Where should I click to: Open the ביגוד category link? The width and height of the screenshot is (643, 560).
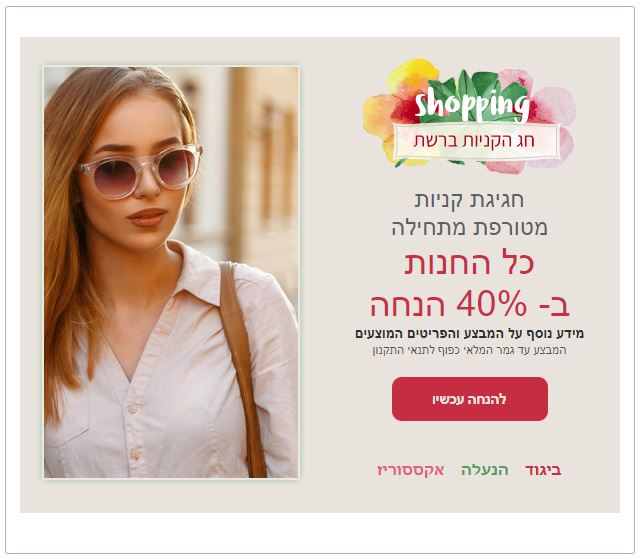point(543,470)
